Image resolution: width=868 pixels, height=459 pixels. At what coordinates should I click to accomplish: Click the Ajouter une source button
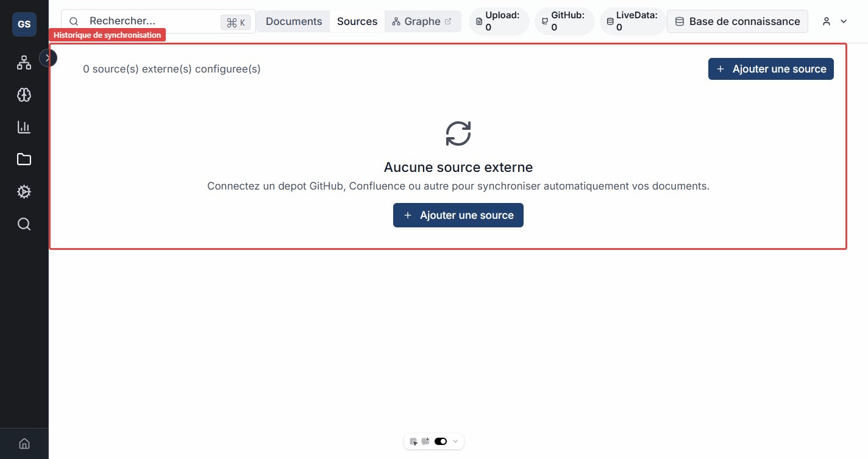tap(771, 69)
